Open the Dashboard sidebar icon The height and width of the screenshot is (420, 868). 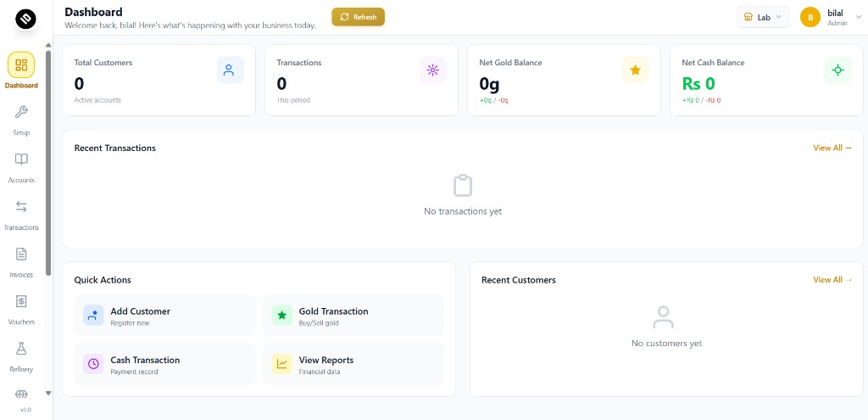pyautogui.click(x=21, y=64)
